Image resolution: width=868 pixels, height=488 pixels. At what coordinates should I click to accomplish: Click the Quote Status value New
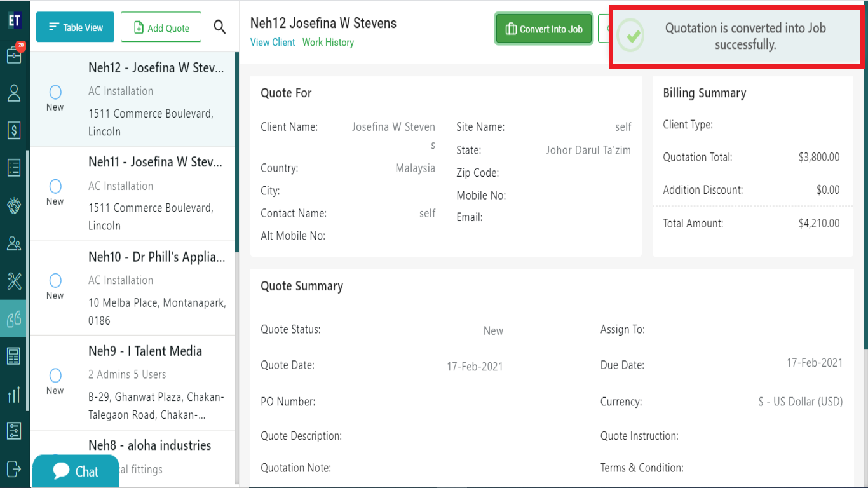pos(493,331)
